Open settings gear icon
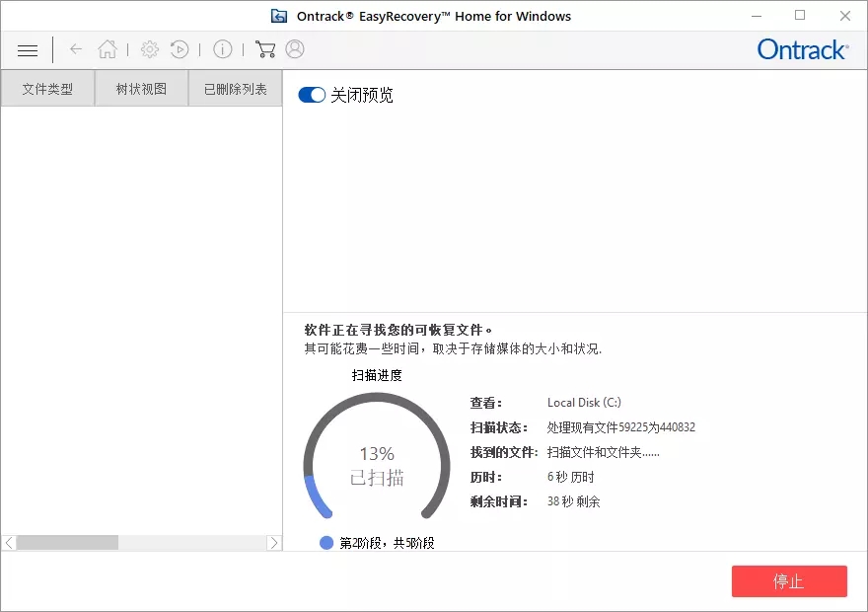The width and height of the screenshot is (868, 612). click(150, 49)
